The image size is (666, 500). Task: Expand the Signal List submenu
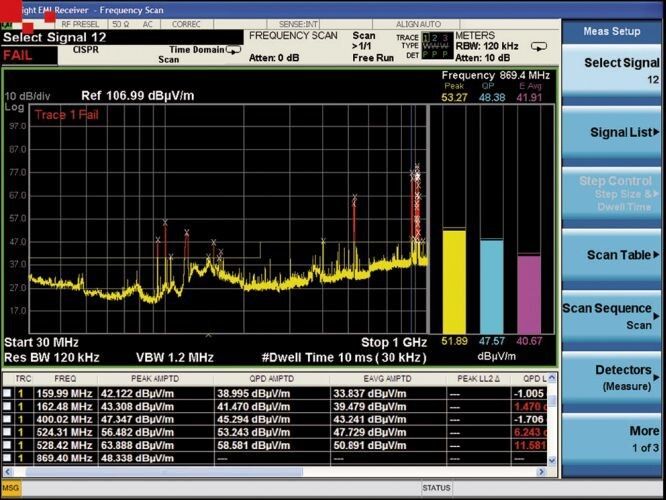(612, 133)
